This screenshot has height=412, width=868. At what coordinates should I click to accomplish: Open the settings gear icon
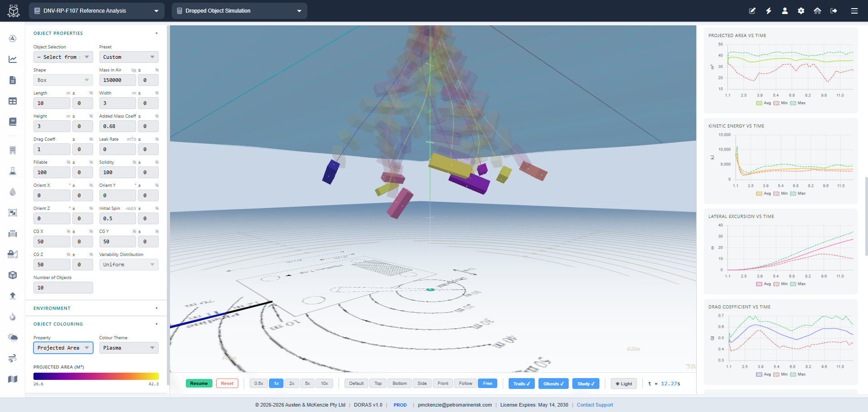tap(801, 11)
